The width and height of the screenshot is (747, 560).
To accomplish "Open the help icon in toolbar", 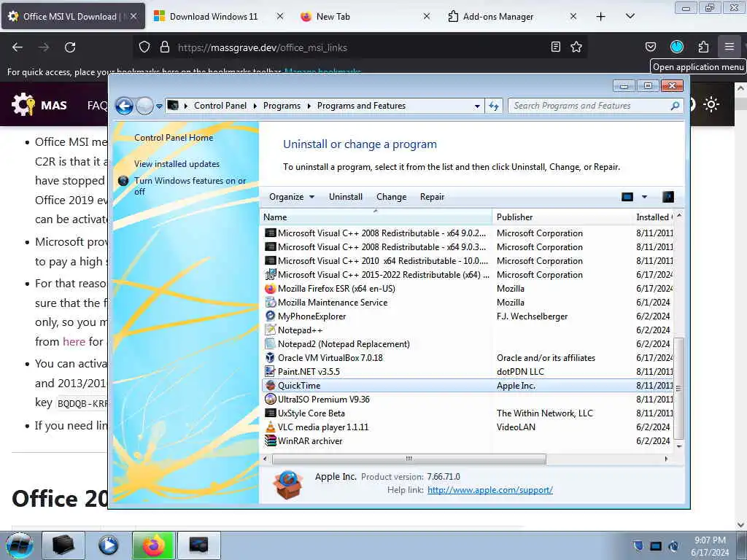I will 668,197.
